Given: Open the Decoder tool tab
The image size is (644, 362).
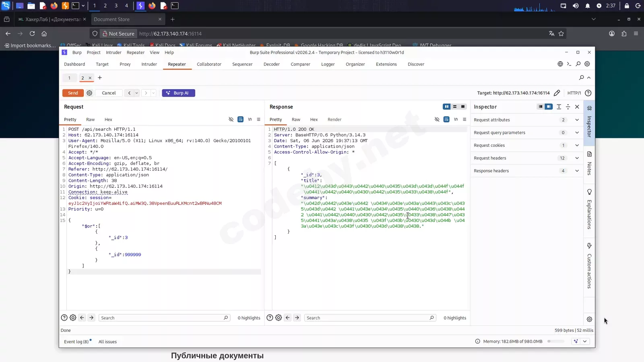Looking at the screenshot, I should coord(272,64).
